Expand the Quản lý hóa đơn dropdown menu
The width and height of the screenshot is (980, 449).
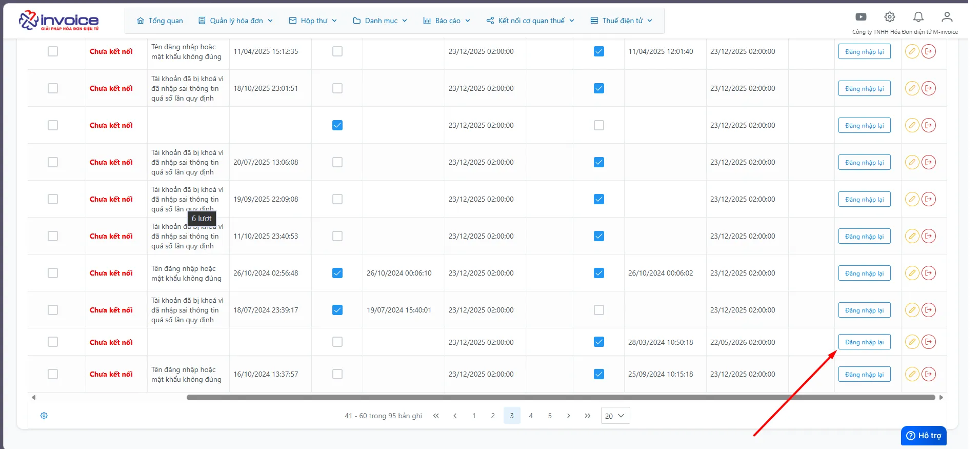236,21
